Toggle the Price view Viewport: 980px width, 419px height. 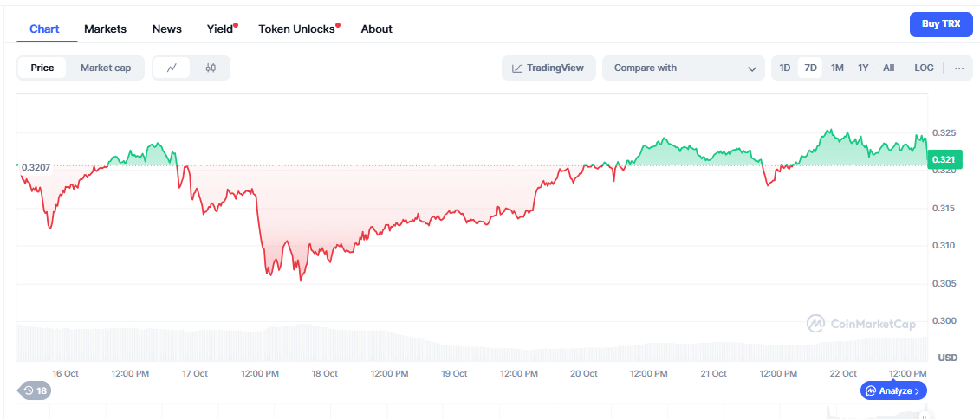click(42, 68)
